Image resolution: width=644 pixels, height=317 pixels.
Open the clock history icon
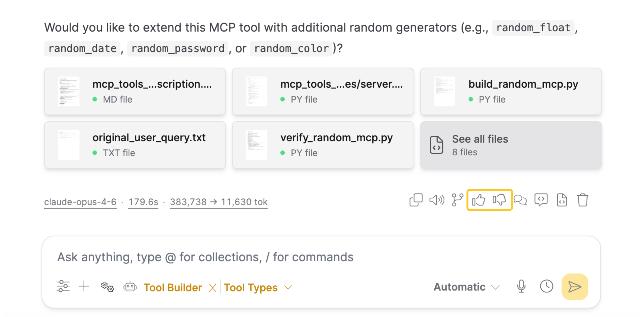coord(547,286)
